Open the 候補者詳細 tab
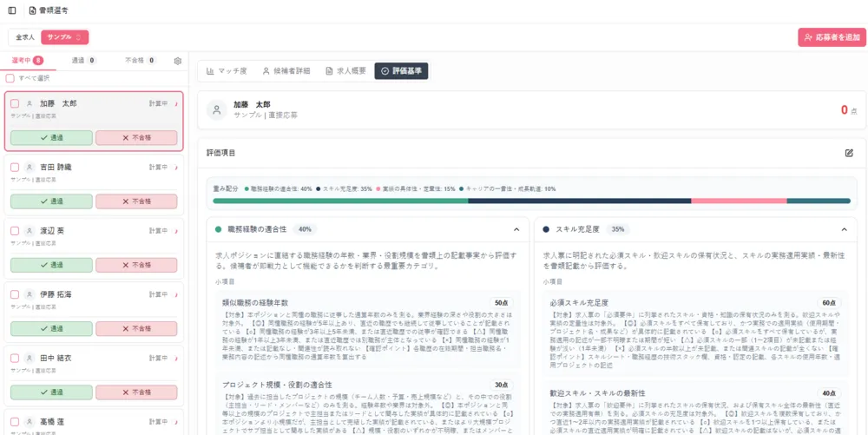The image size is (868, 435). [x=286, y=71]
